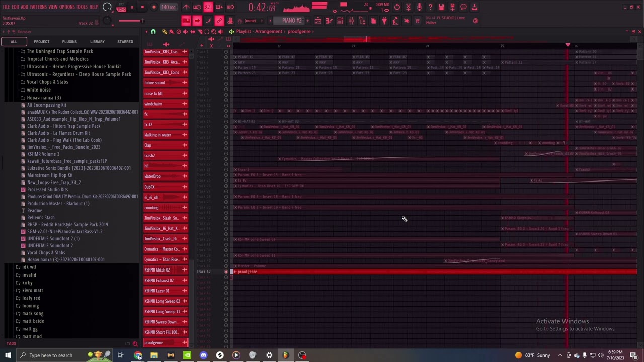The image size is (644, 362).
Task: Toggle the metronome icon
Action: click(186, 7)
